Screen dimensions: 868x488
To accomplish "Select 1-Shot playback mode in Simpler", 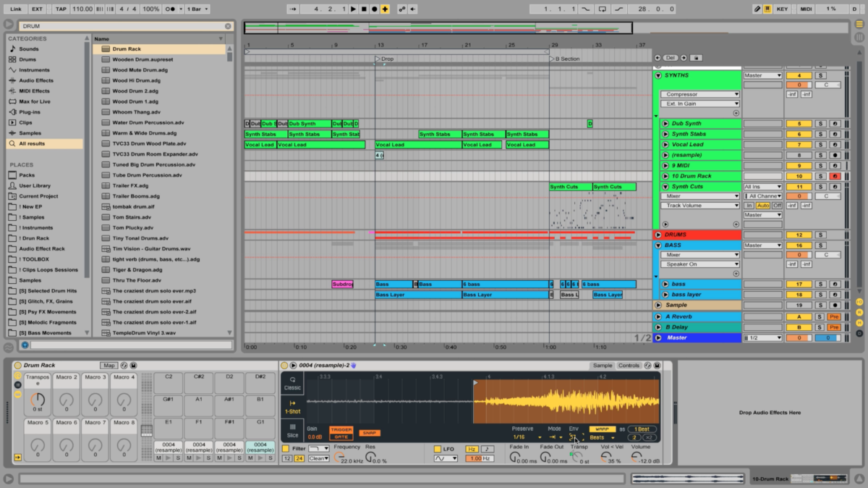I will [x=292, y=407].
